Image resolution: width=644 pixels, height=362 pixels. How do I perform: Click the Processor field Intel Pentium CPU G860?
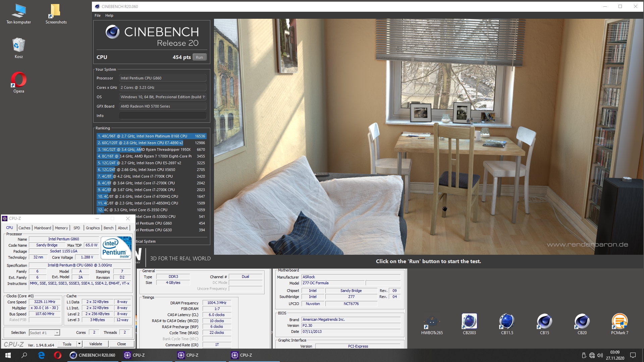[163, 78]
